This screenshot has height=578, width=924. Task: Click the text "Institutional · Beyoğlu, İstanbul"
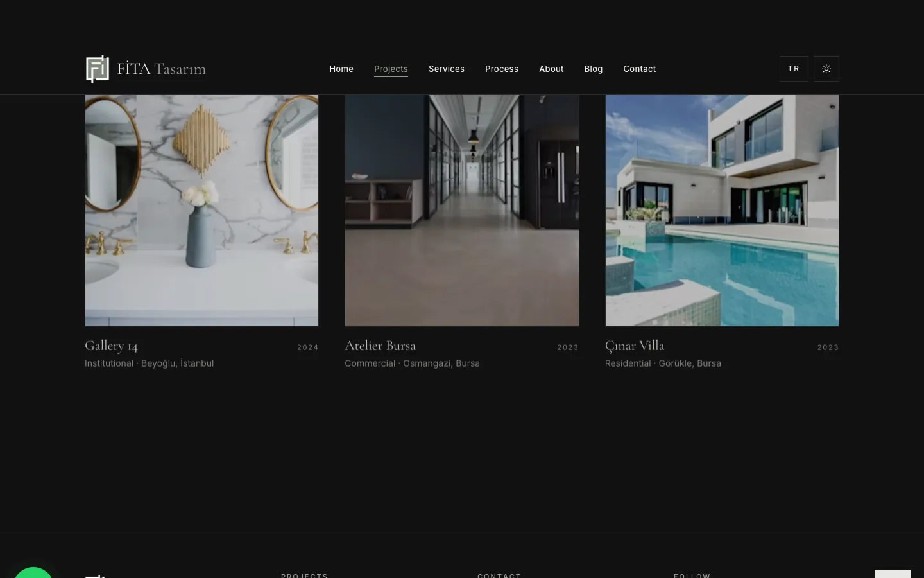(150, 363)
